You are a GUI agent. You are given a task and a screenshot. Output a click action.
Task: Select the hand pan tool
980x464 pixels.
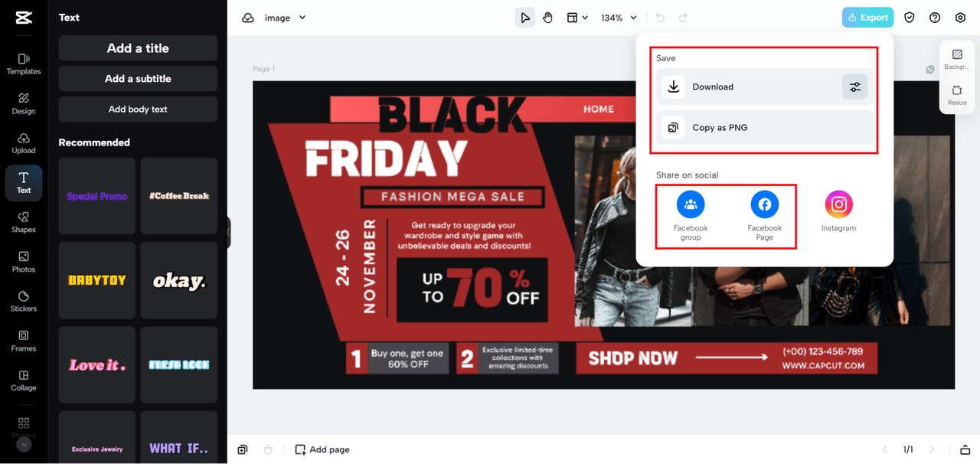click(x=547, y=18)
